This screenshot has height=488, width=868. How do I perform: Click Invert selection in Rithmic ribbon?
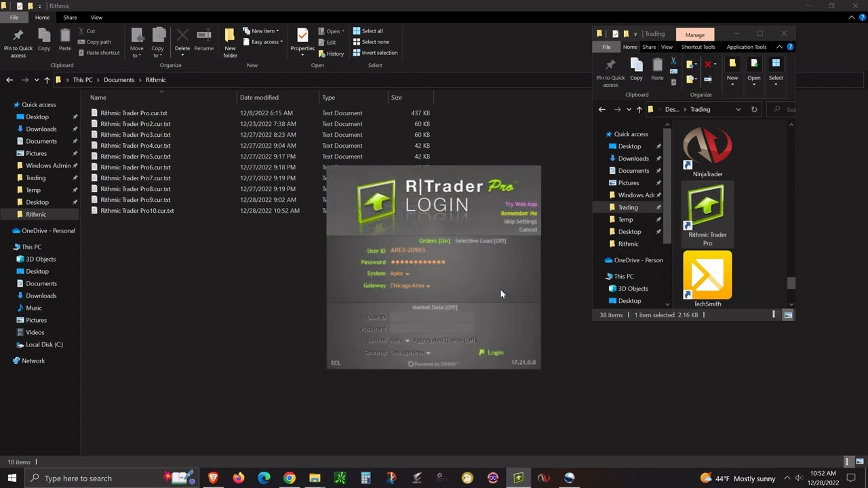[375, 53]
